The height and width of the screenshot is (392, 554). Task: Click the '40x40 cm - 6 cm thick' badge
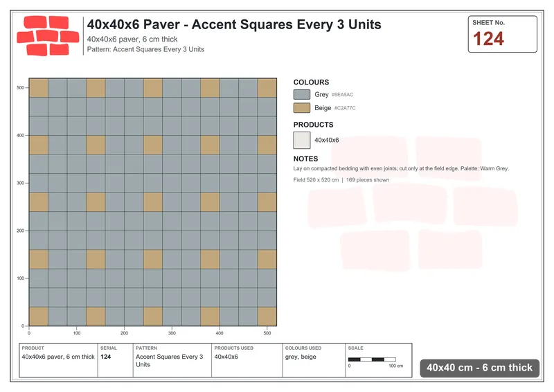pyautogui.click(x=479, y=368)
